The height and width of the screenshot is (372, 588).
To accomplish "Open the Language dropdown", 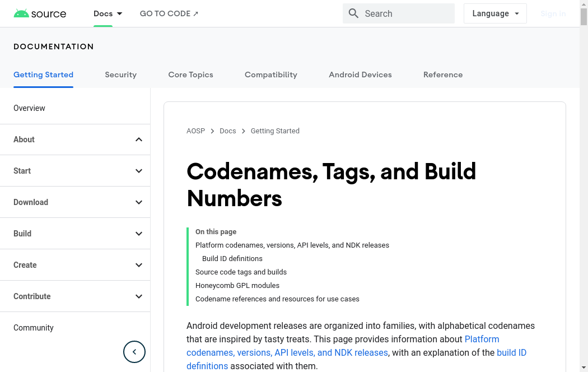I will tap(495, 13).
